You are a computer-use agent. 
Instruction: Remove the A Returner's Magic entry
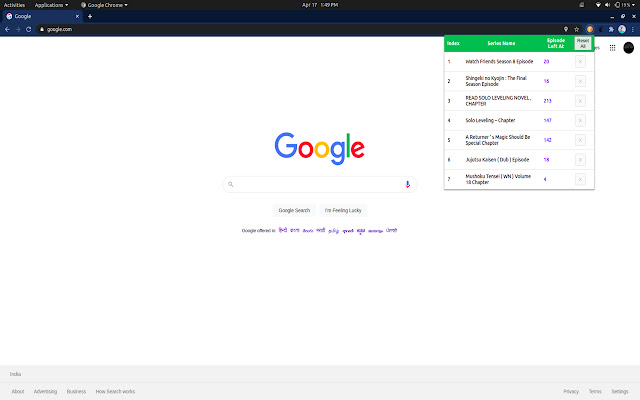pyautogui.click(x=580, y=140)
